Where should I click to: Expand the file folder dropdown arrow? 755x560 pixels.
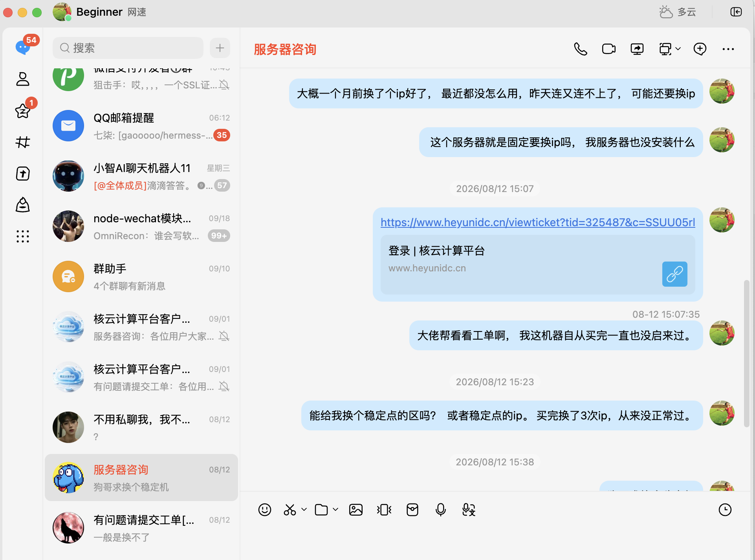(x=335, y=509)
